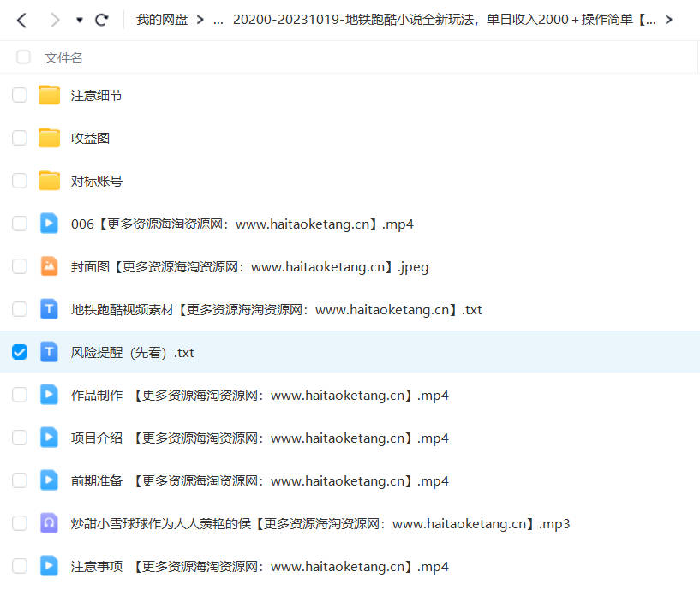Click current folder breadcrumb 20200-20231019
Viewport: 700px width, 602px height.
pos(444,20)
